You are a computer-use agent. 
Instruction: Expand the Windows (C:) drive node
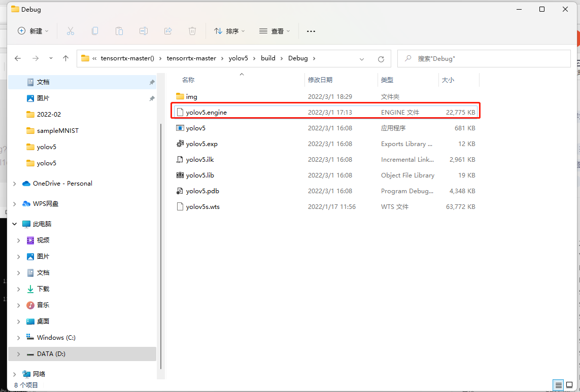[x=18, y=338]
